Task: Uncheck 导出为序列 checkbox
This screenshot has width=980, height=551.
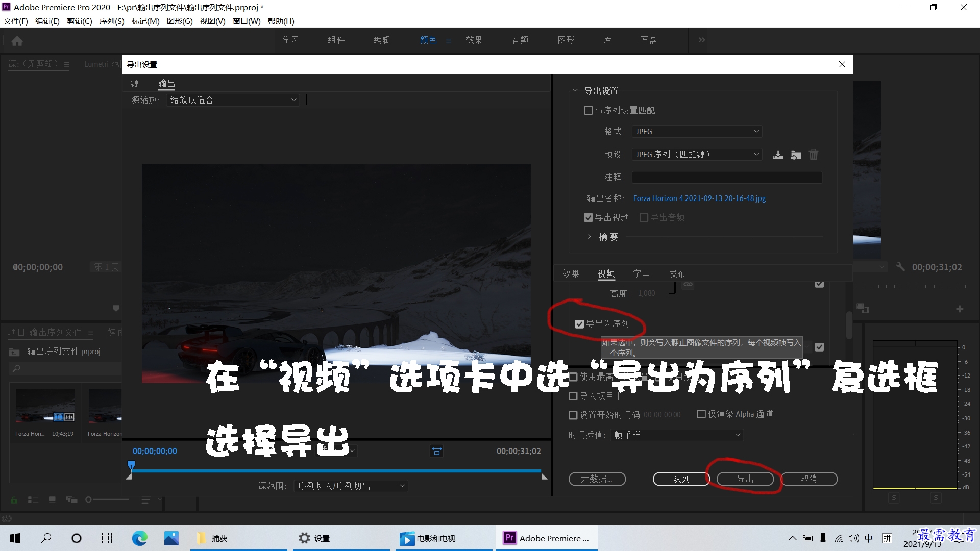Action: tap(579, 324)
